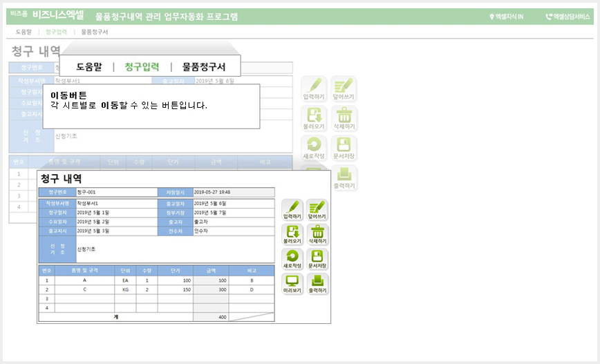
Task: Click faded 새로작성 icon on background sheet
Action: coord(314,148)
